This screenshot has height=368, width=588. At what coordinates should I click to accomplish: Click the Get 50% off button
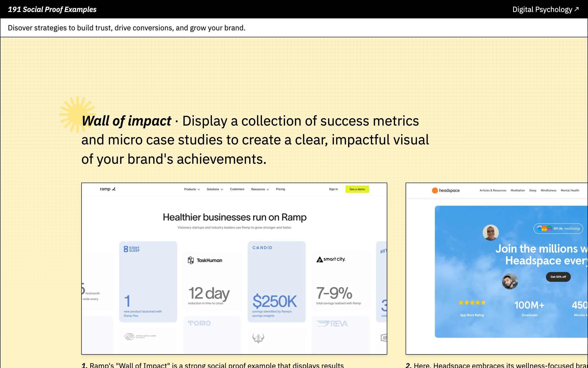[558, 277]
